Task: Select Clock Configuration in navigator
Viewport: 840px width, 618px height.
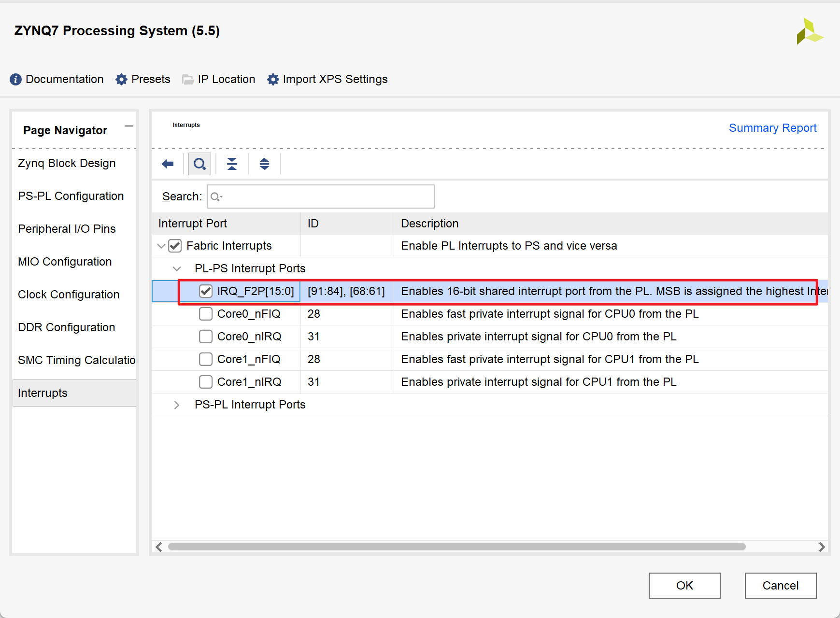Action: pyautogui.click(x=69, y=295)
